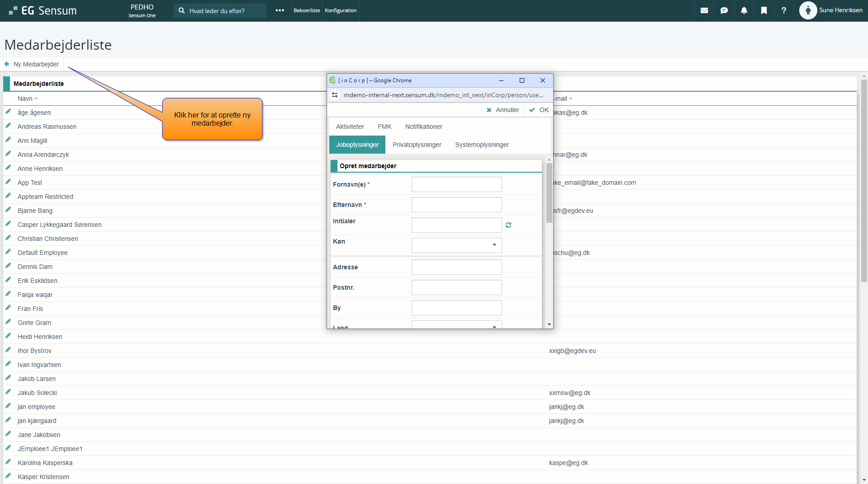Open the three-dots more menu in header

click(x=280, y=10)
